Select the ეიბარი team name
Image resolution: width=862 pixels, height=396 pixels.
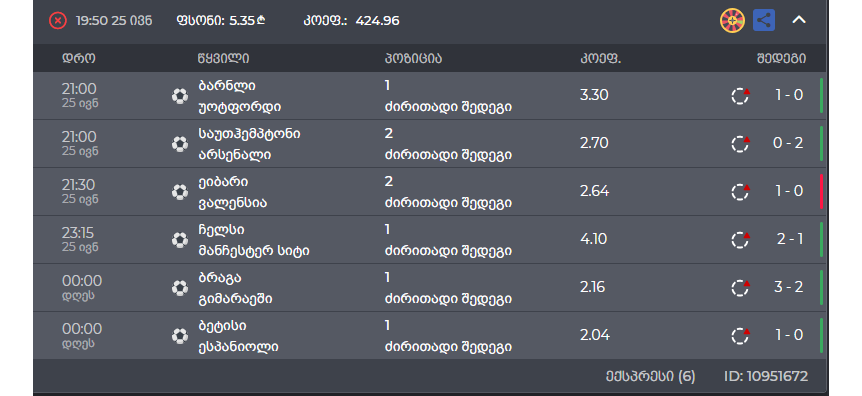[x=223, y=182]
